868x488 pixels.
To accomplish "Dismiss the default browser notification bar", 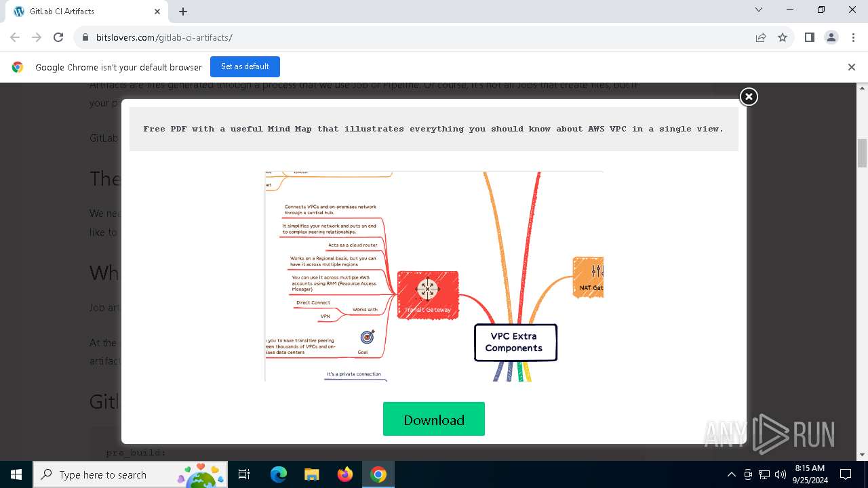I will click(851, 67).
